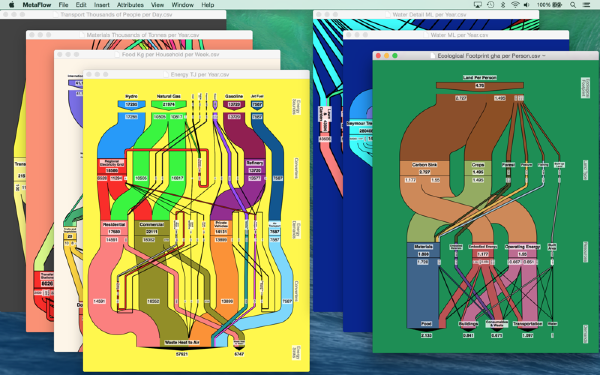Click the 17230 Hydro value
Image resolution: width=600 pixels, height=375 pixels.
(131, 104)
